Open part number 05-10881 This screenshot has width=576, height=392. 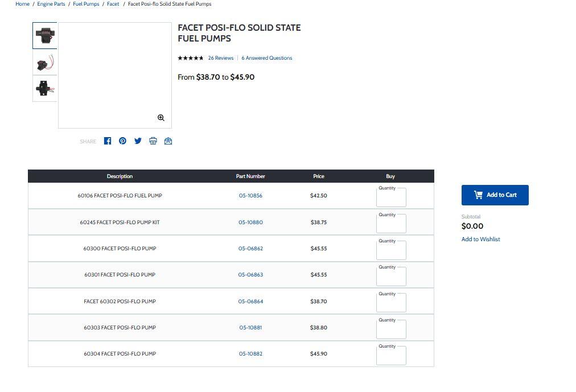coord(250,327)
